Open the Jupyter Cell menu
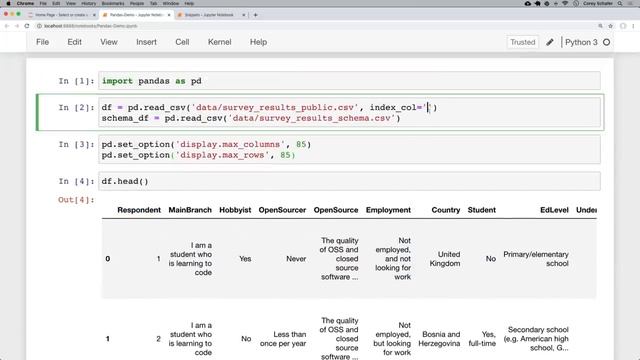Screen dimensions: 640x360 coord(182,42)
